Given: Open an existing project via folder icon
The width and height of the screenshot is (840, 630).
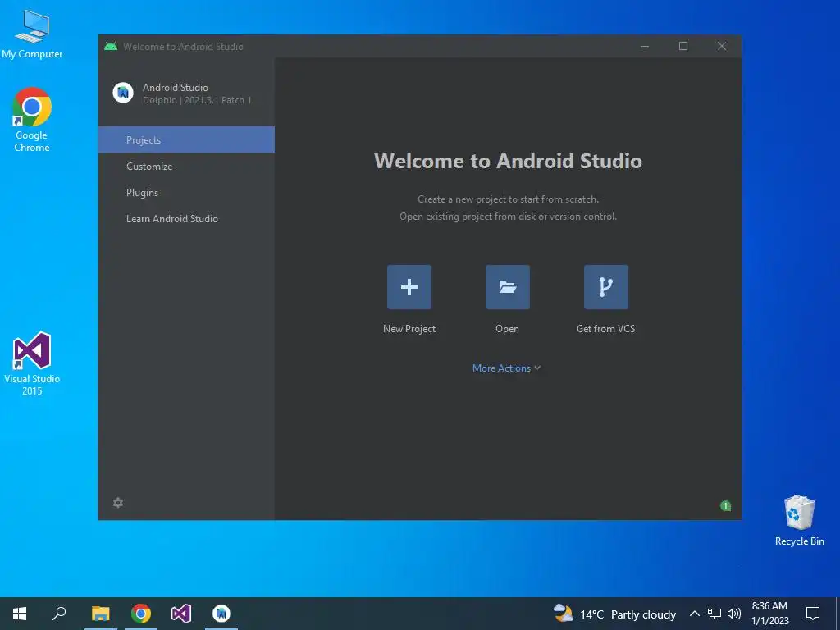Looking at the screenshot, I should tap(507, 287).
